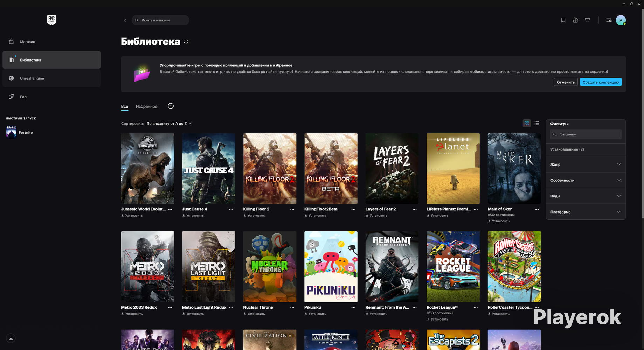Screen dimensions: 644x350
Task: Open the settings list icon beside avatar
Action: pos(609,20)
